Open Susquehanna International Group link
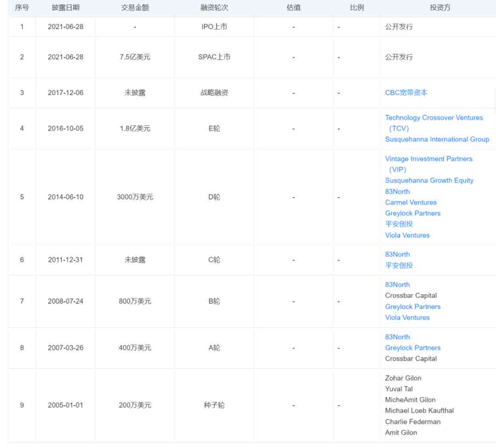This screenshot has height=448, width=496. (437, 139)
